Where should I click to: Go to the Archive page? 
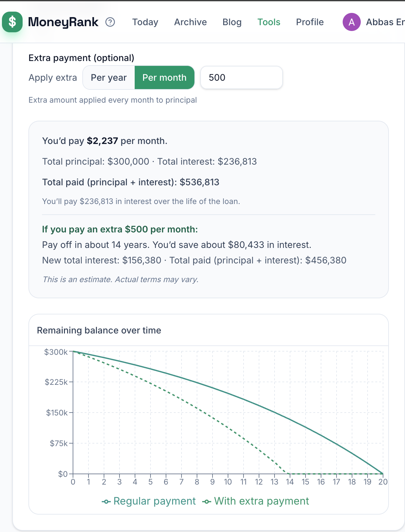190,22
